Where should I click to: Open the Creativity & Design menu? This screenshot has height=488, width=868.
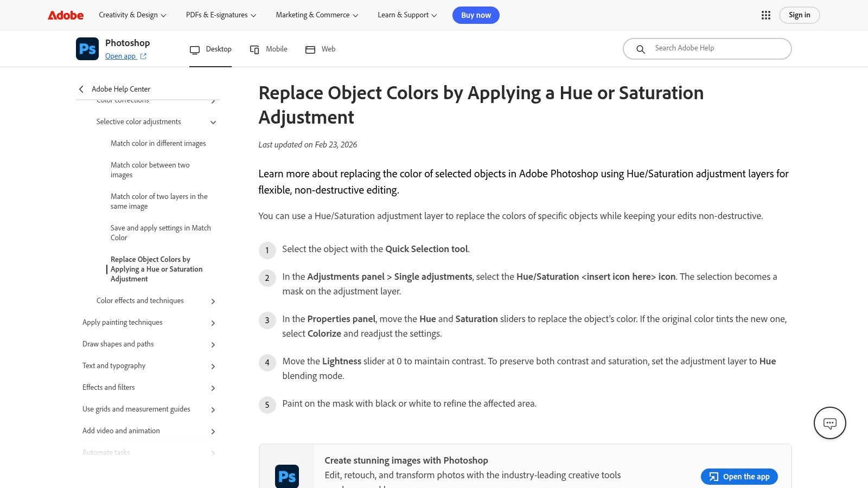(132, 15)
